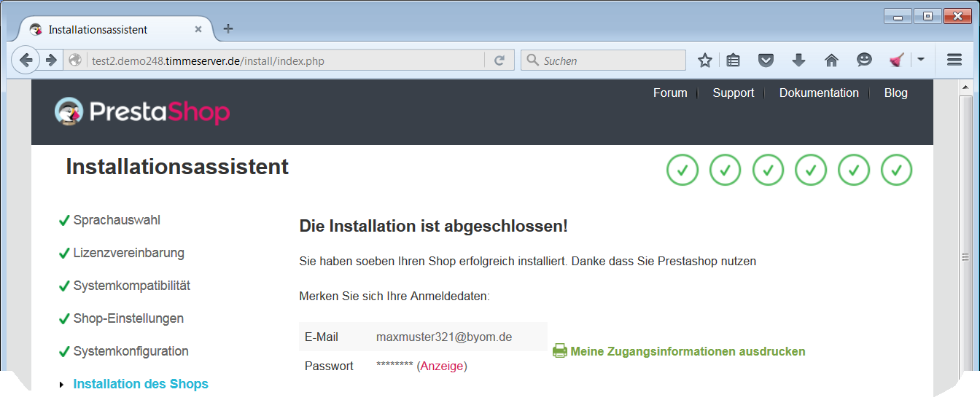Open a new tab with plus button
980x400 pixels.
click(x=228, y=29)
